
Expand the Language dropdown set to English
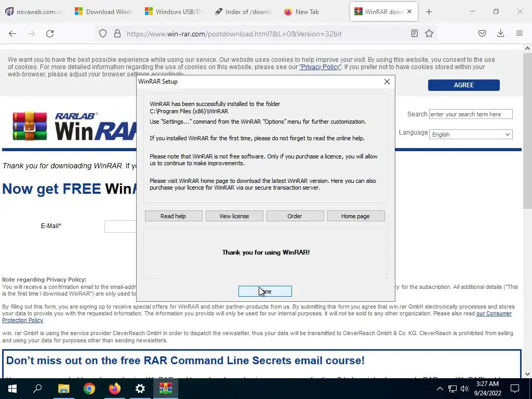471,135
